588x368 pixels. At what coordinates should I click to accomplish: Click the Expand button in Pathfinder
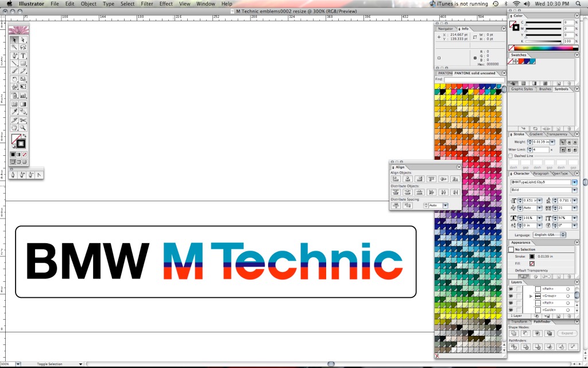(x=567, y=333)
